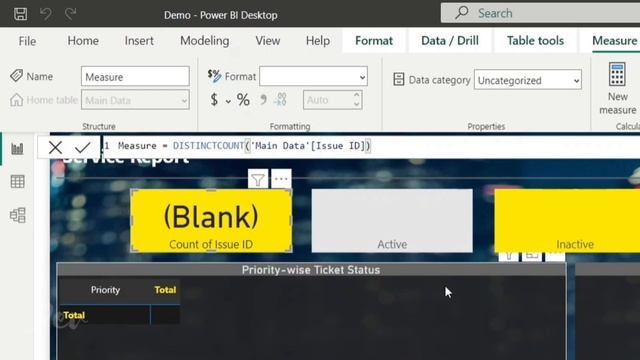
Task: Open the View ribbon tab
Action: click(x=268, y=41)
